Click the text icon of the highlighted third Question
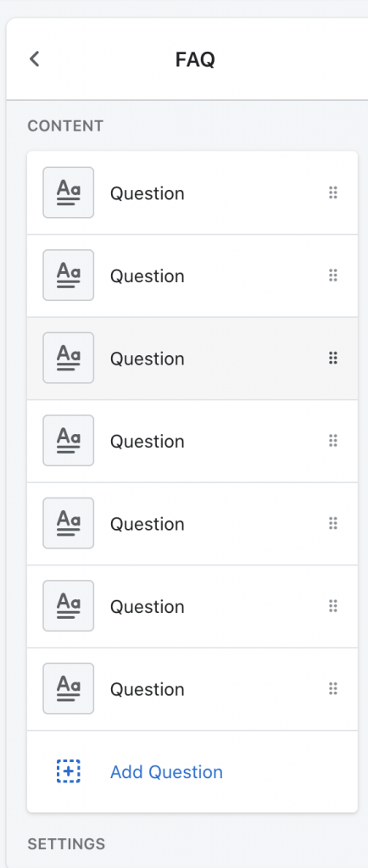The width and height of the screenshot is (368, 868). 68,358
